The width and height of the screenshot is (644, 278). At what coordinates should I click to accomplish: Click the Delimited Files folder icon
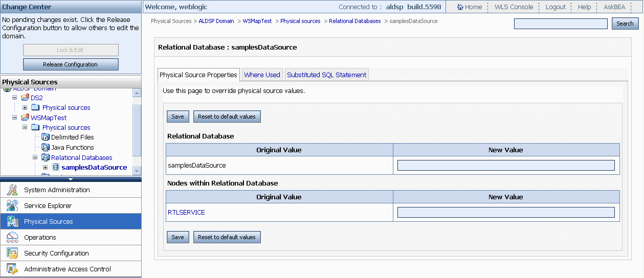(x=45, y=137)
